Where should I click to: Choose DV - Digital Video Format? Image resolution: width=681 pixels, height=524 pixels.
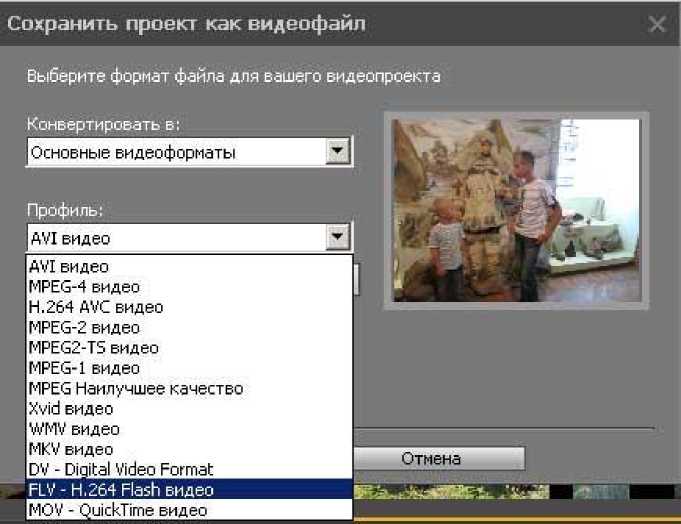pos(189,469)
